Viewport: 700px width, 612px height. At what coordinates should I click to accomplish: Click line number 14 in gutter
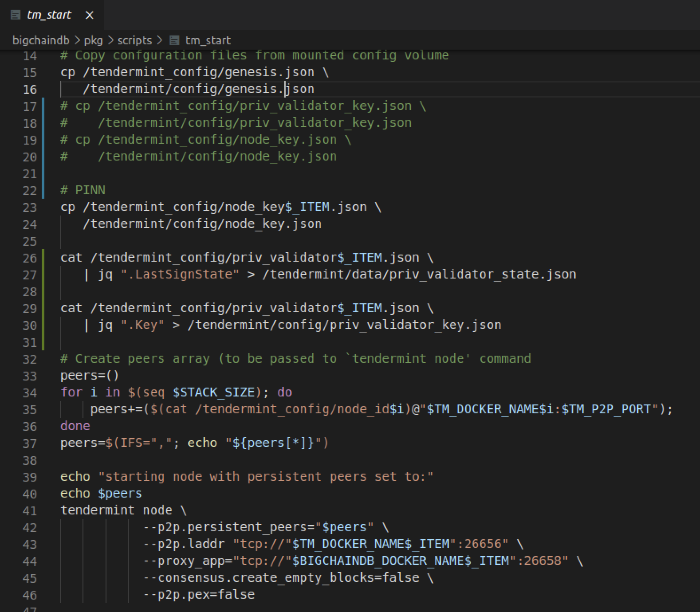[x=30, y=56]
